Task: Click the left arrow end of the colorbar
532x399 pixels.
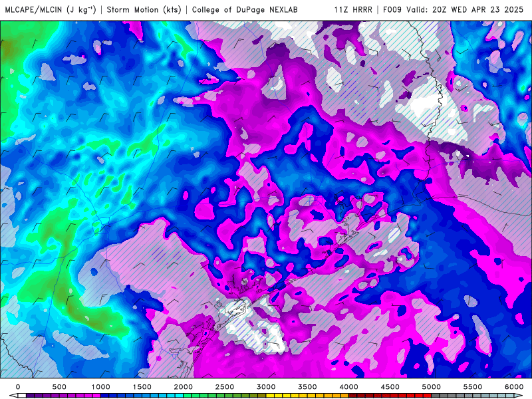Action: click(x=13, y=396)
